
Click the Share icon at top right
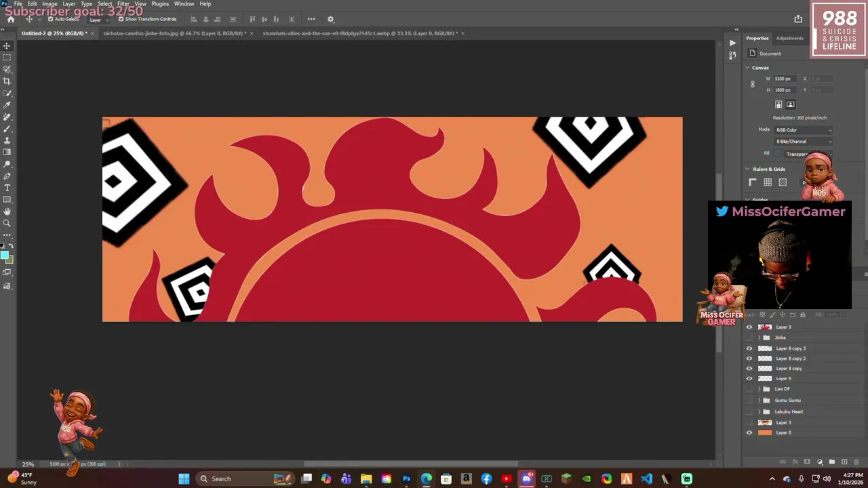click(x=798, y=19)
